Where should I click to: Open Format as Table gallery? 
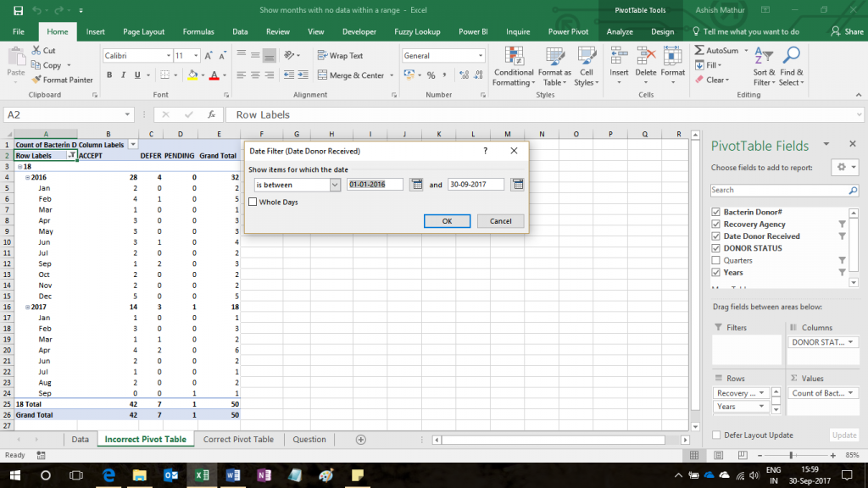[554, 66]
